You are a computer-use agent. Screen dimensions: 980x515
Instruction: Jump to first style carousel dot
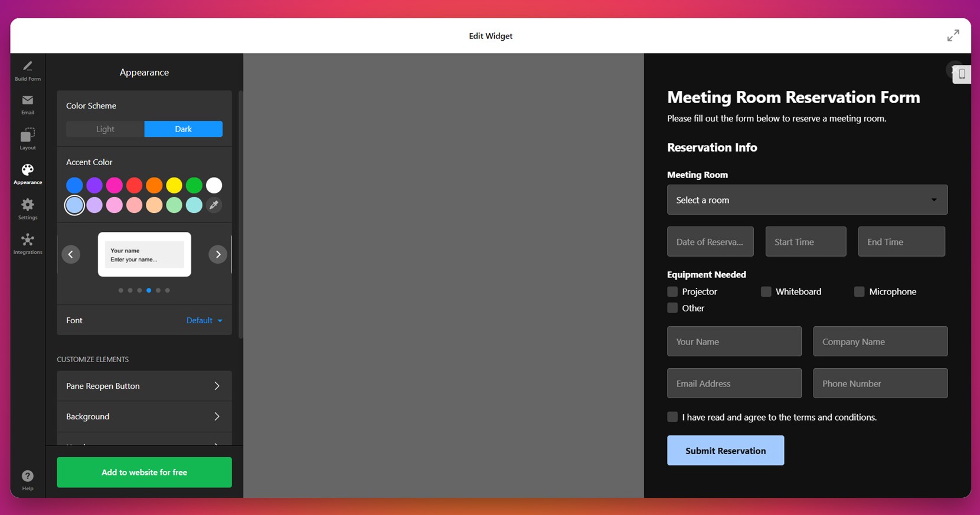(x=121, y=290)
